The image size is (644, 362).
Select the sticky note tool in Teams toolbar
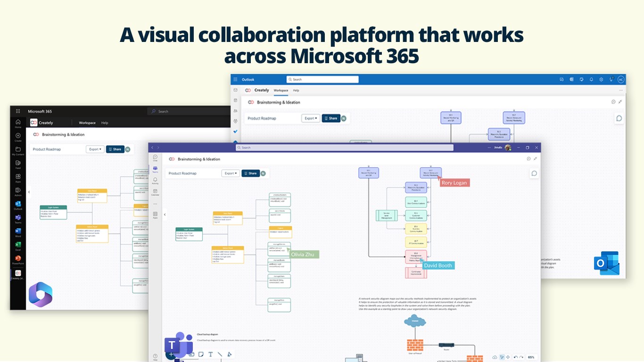point(201,354)
